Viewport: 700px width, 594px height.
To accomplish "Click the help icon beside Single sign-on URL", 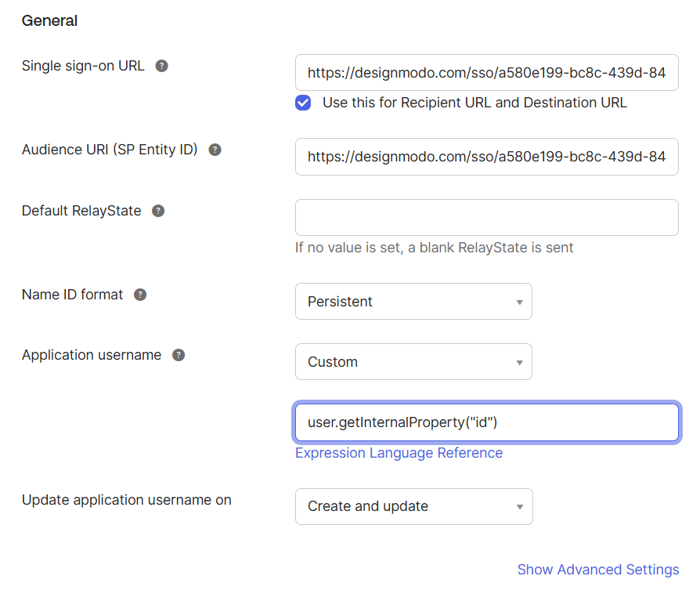I will (x=161, y=66).
